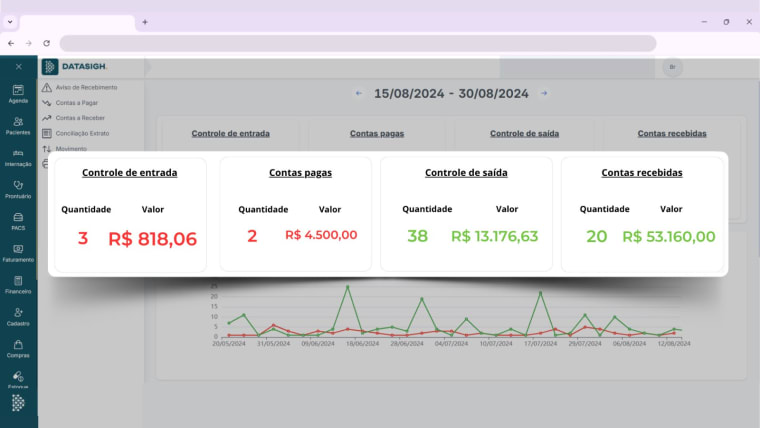Click quantity 3 in Controle de entrada
The width and height of the screenshot is (760, 428).
tap(83, 238)
